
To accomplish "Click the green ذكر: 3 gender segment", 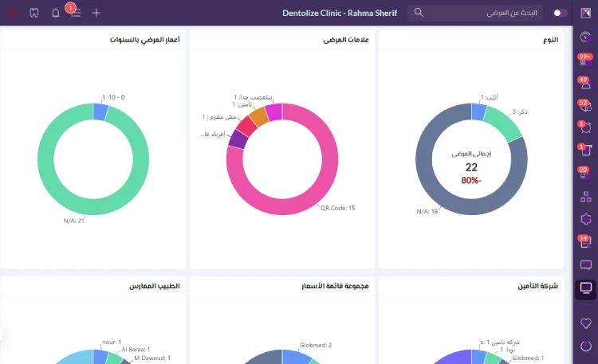I will pyautogui.click(x=504, y=123).
